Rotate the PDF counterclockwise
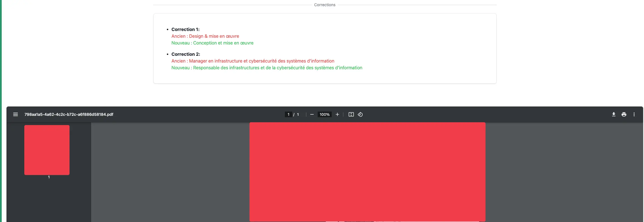This screenshot has width=644, height=222. click(360, 114)
